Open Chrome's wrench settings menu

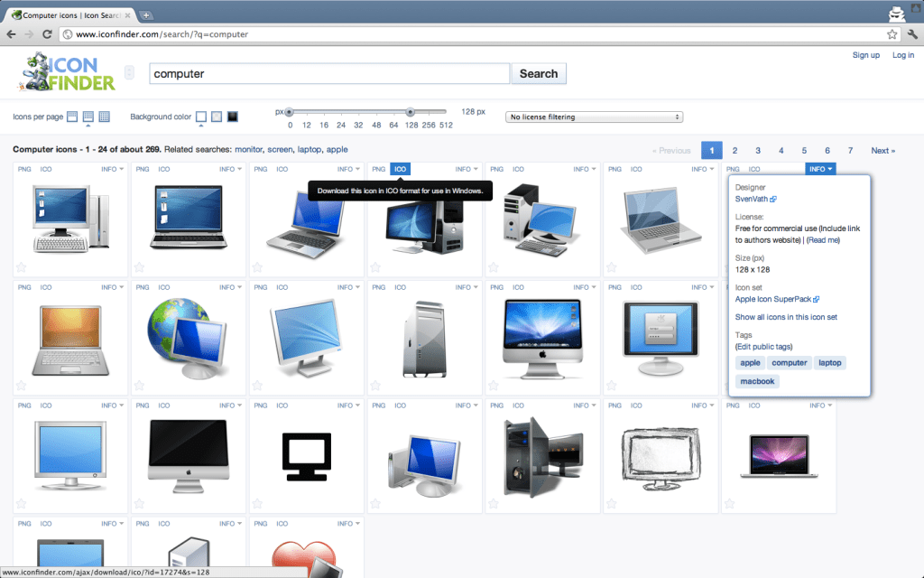point(911,34)
